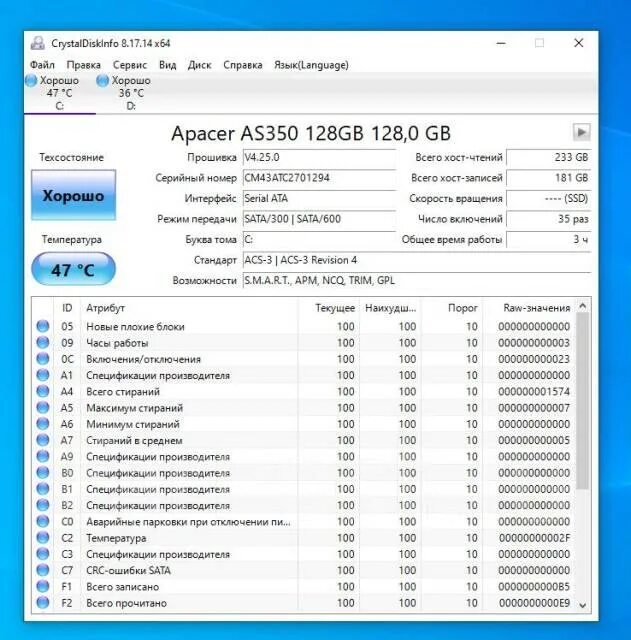Click the Прошивка field V4.25.0
631x640 pixels.
point(319,158)
